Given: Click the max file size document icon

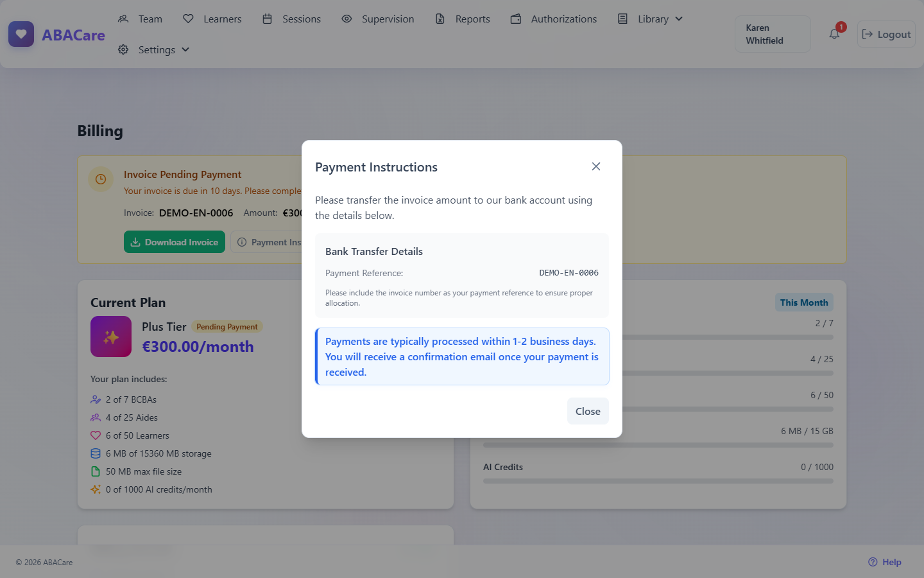Looking at the screenshot, I should click(96, 471).
